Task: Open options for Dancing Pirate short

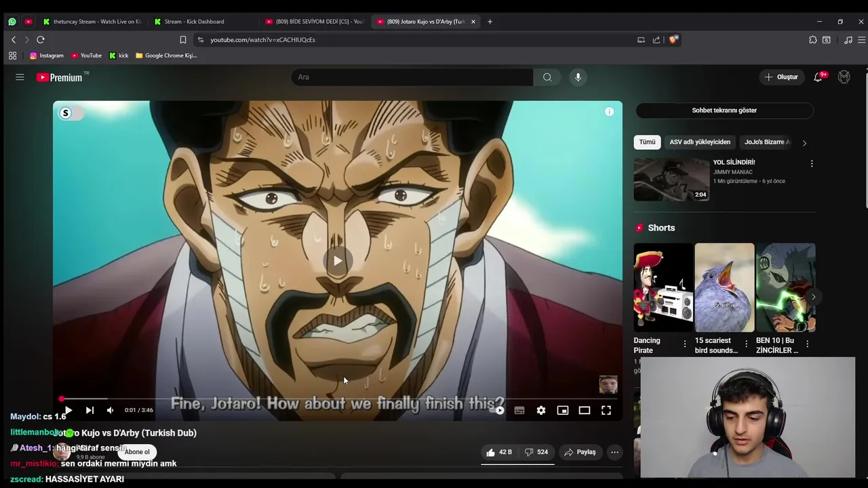Action: [685, 344]
